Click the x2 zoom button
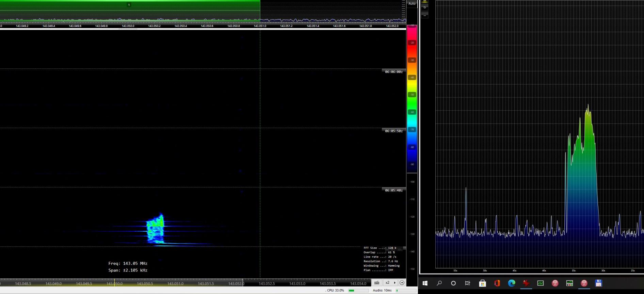Screen dimensions: 644x294 click(387, 282)
